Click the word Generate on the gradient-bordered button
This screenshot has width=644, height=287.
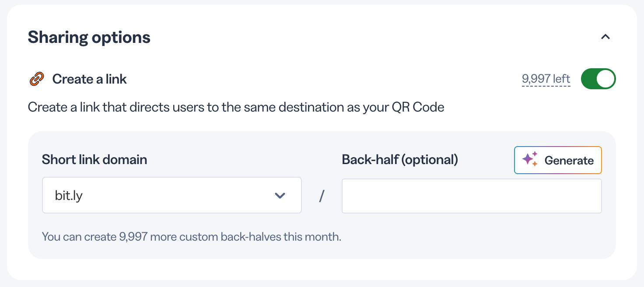(x=569, y=161)
